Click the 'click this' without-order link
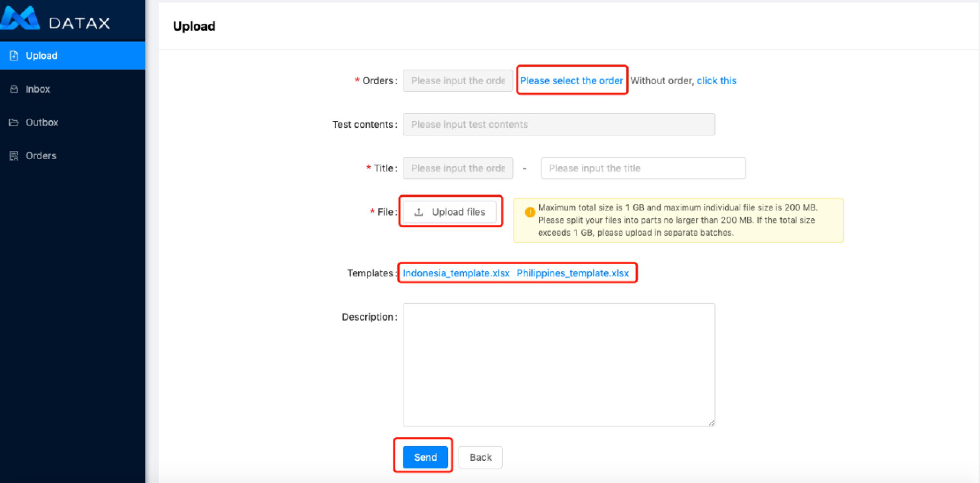 point(716,81)
